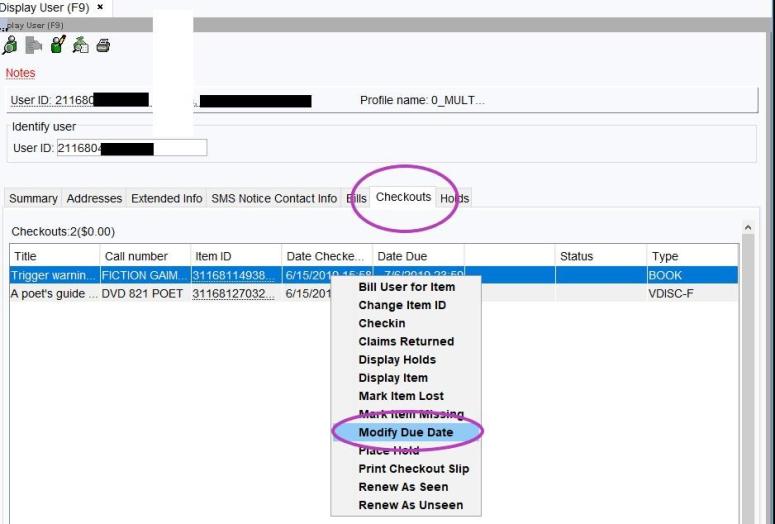Select Display Item menu entry
The image size is (775, 524).
(406, 378)
